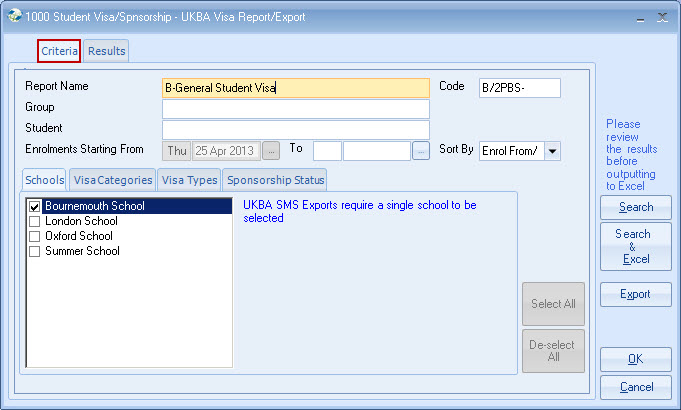Focus the Student input field

pos(295,129)
